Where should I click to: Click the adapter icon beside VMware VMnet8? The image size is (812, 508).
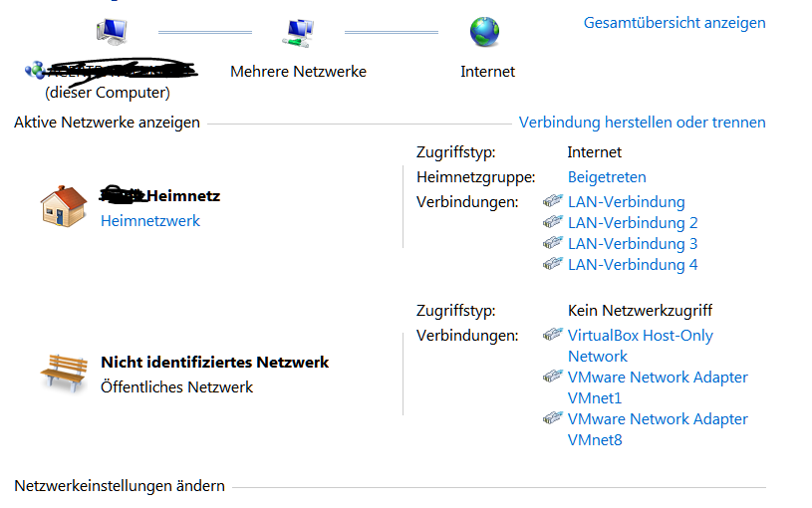553,418
